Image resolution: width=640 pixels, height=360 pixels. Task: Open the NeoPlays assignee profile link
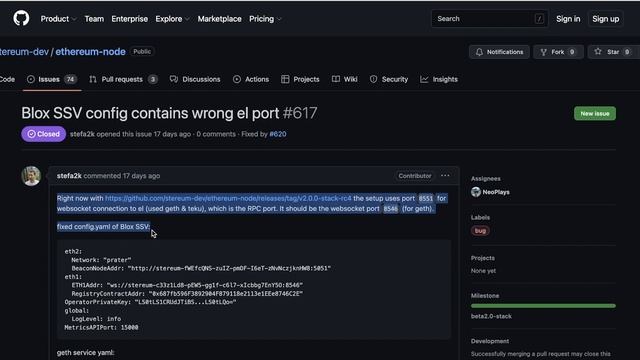coord(496,192)
